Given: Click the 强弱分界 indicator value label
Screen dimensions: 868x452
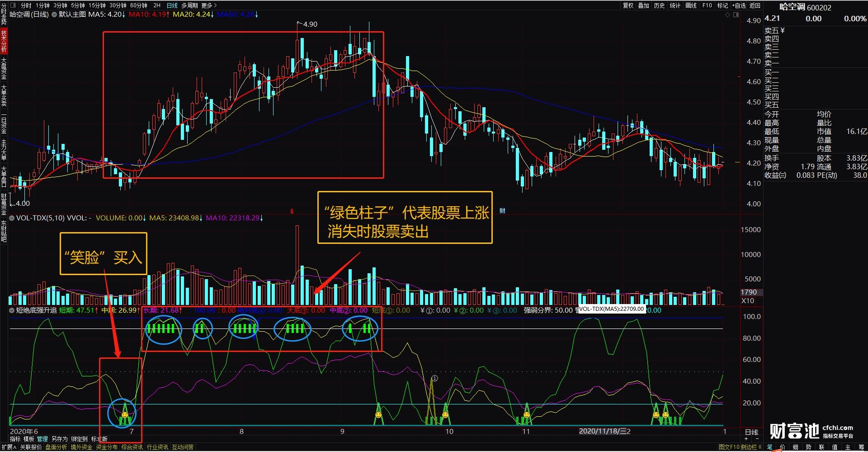Looking at the screenshot, I should pyautogui.click(x=548, y=310).
